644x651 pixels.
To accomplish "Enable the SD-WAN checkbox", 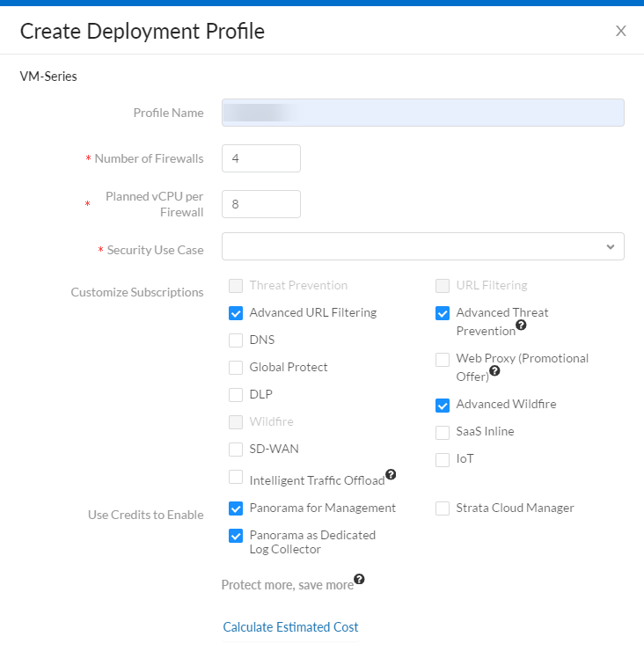I will coord(236,450).
